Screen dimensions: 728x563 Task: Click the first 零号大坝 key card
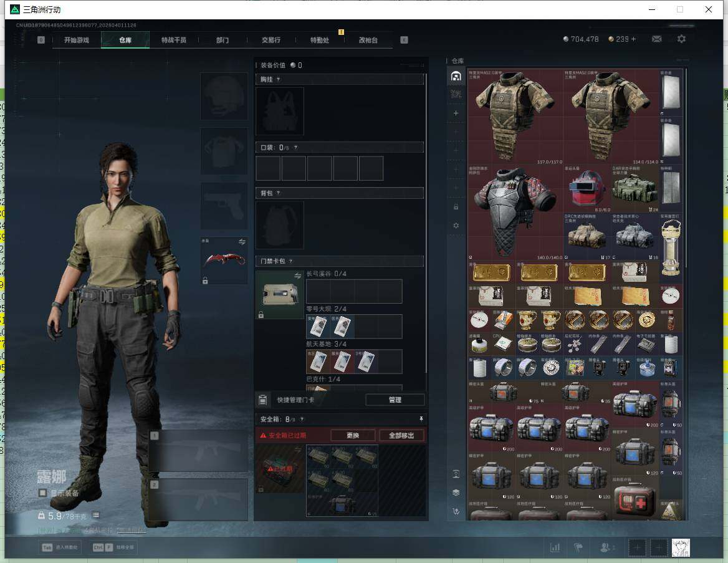318,327
